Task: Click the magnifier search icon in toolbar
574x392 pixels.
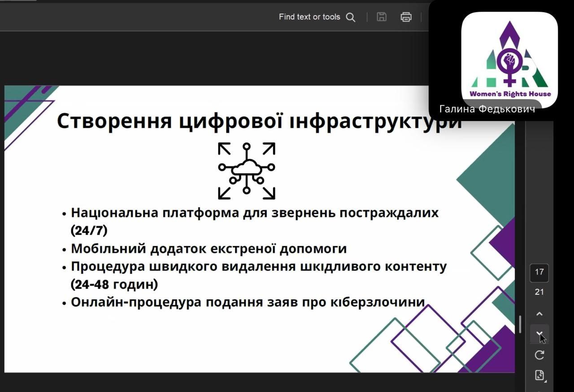Action: point(351,17)
